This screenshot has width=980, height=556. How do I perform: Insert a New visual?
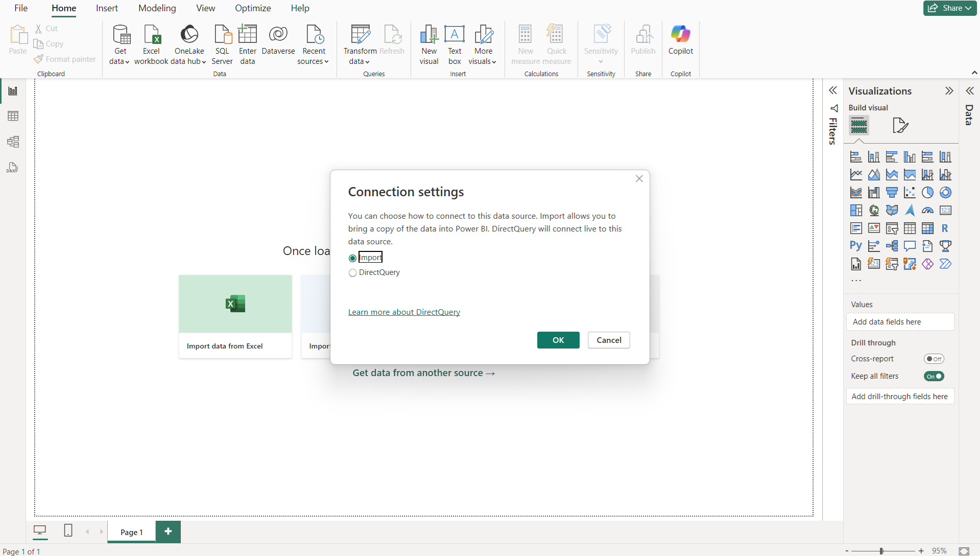(429, 45)
